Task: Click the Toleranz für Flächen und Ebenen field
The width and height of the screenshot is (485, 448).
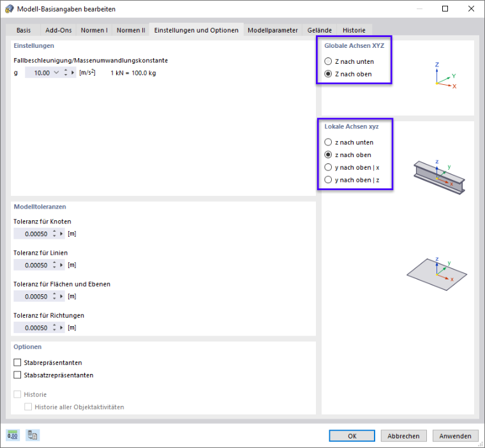Action: click(x=32, y=296)
